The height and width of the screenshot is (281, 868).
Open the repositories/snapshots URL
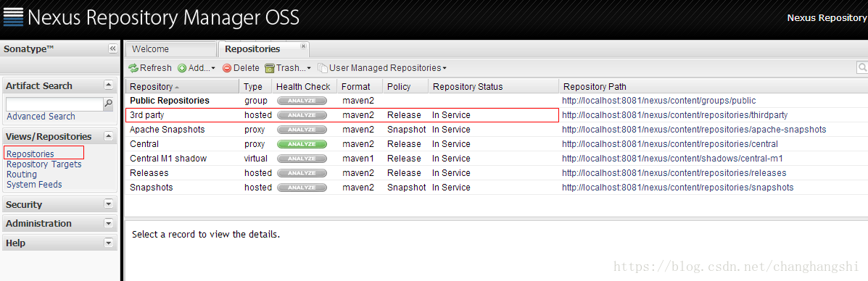[x=677, y=187]
